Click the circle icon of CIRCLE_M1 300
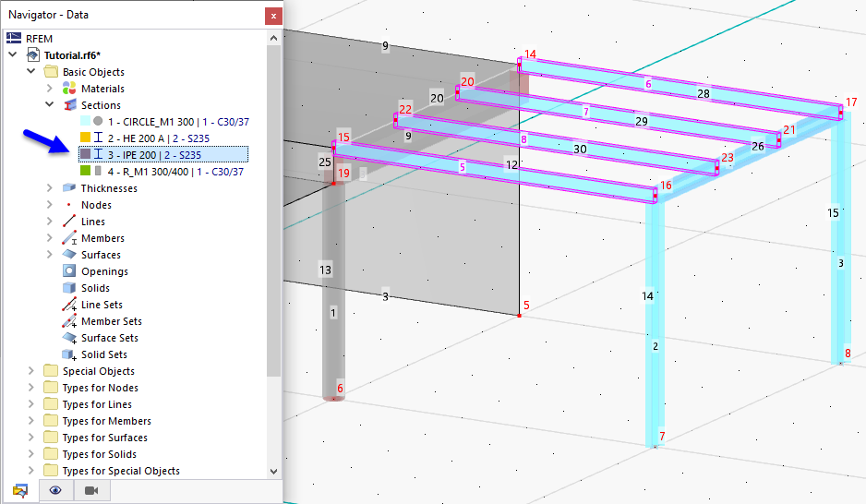866x504 pixels. 98,121
